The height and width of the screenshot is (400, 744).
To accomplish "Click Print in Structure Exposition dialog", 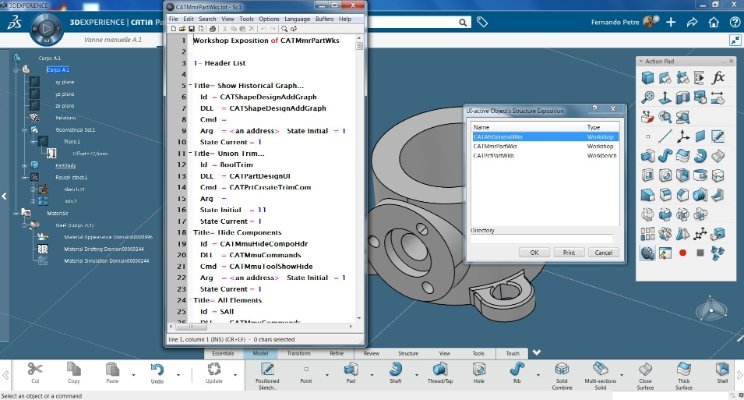I will tap(569, 252).
